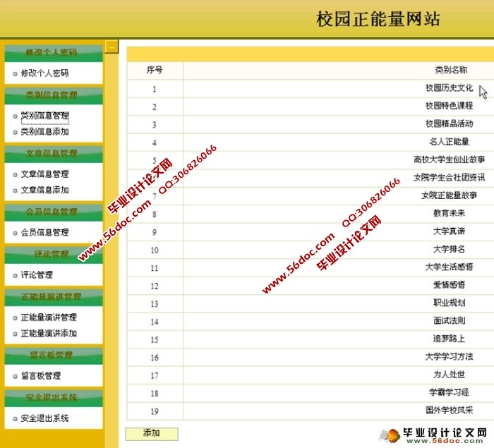The image size is (494, 448).
Task: Select the 职业规划 category row
Action: click(x=311, y=303)
